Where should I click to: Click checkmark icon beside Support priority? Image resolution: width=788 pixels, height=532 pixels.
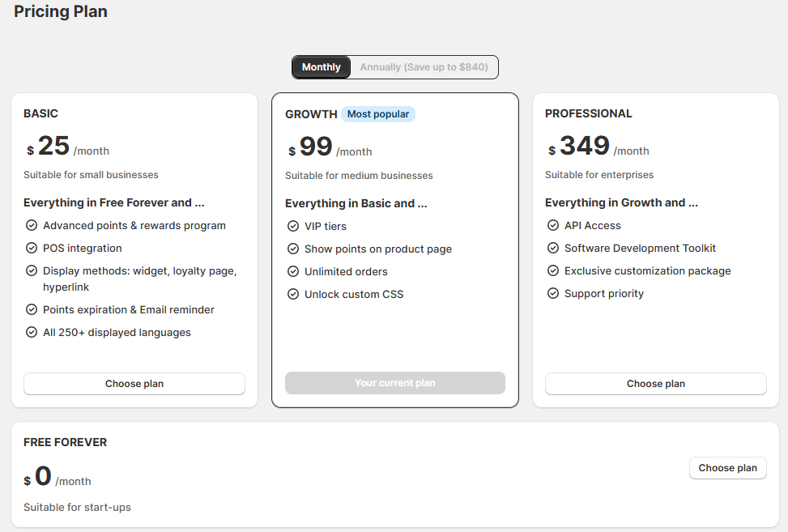[553, 294]
